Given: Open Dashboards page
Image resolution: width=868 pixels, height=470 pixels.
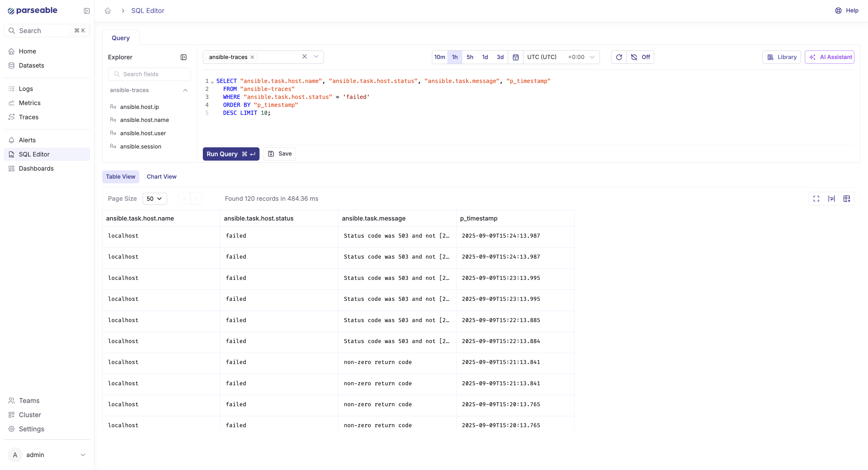Looking at the screenshot, I should [47, 169].
